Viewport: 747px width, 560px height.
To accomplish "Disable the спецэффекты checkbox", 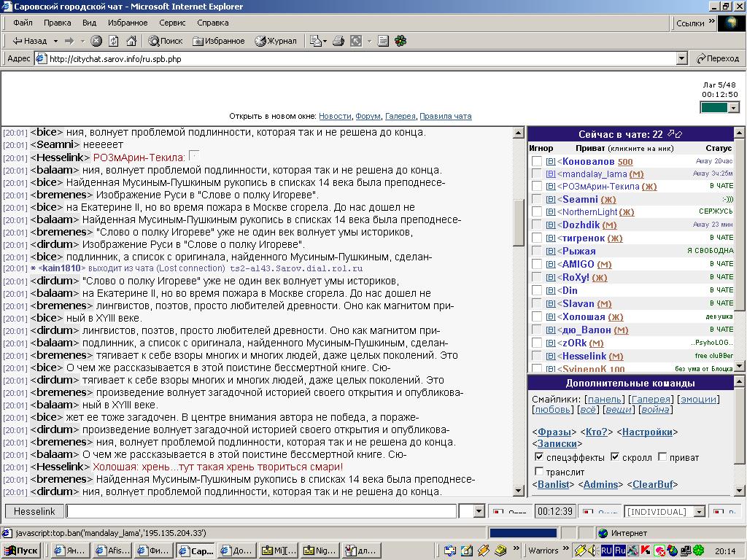I will (x=539, y=457).
